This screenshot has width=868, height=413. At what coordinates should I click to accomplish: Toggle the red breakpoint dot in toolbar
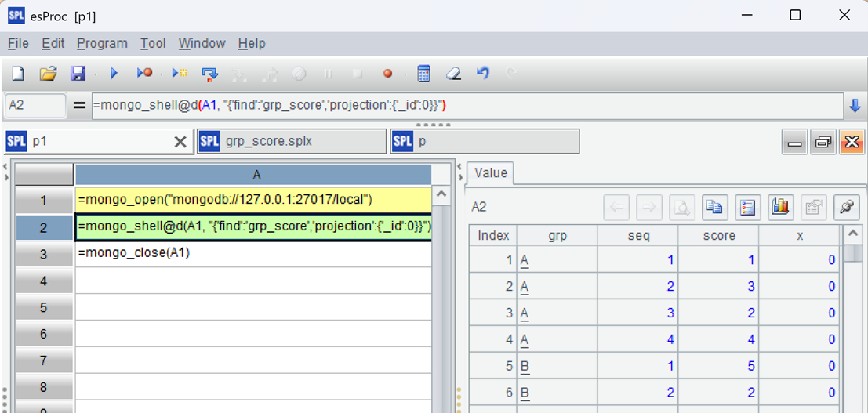pyautogui.click(x=387, y=74)
